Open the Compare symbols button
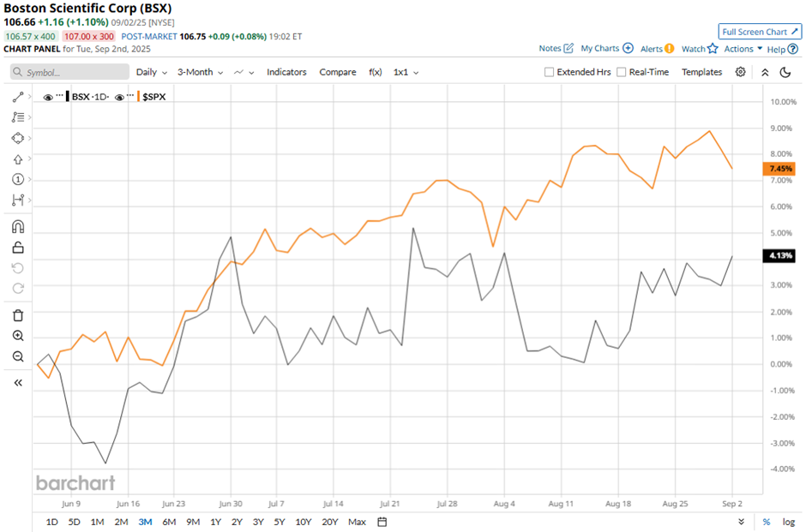The height and width of the screenshot is (532, 806). click(338, 72)
